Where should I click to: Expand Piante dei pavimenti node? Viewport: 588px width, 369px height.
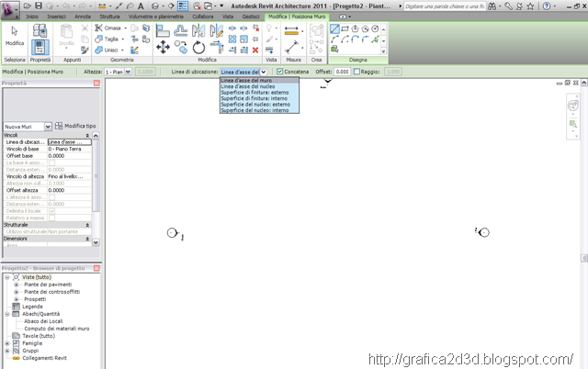(x=16, y=285)
